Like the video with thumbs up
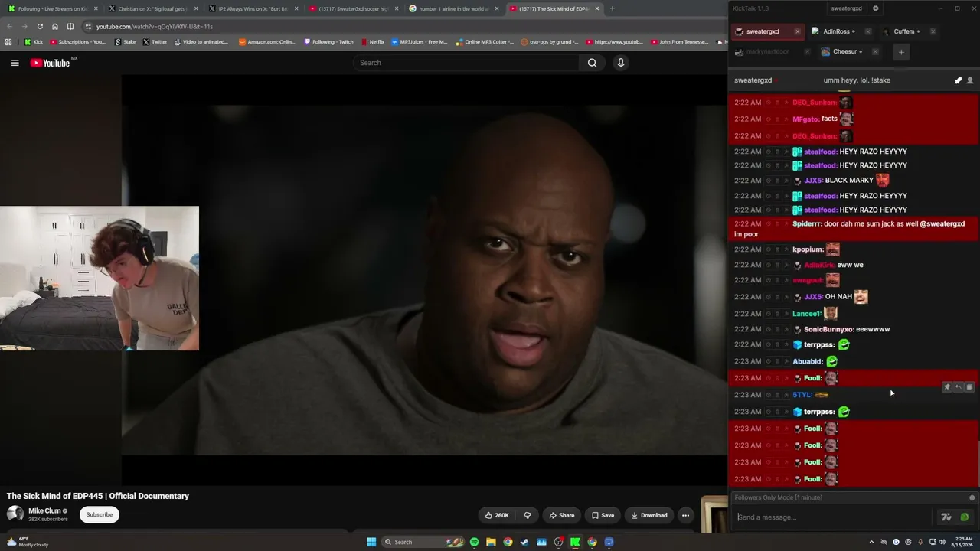The width and height of the screenshot is (980, 551). 498,515
